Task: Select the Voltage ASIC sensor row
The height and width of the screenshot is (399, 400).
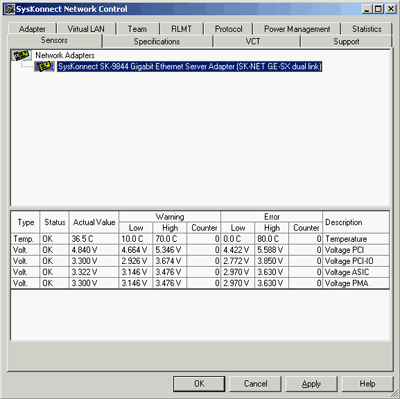Action: pyautogui.click(x=200, y=272)
